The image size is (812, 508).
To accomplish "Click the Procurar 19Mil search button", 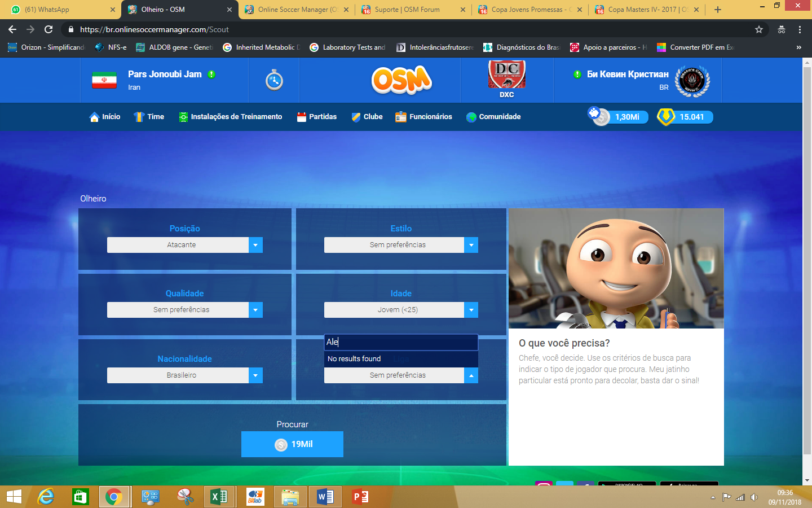I will coord(292,444).
